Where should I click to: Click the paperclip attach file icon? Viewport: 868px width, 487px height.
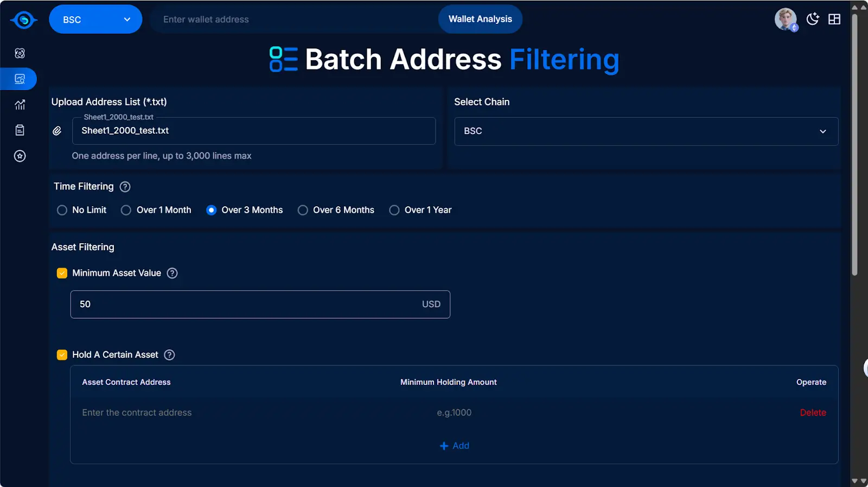[x=57, y=131]
